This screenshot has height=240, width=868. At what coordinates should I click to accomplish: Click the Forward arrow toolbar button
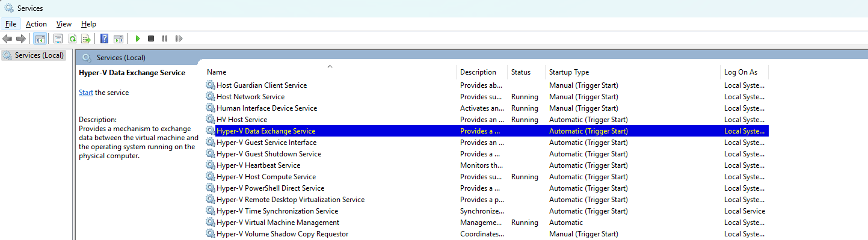point(21,38)
